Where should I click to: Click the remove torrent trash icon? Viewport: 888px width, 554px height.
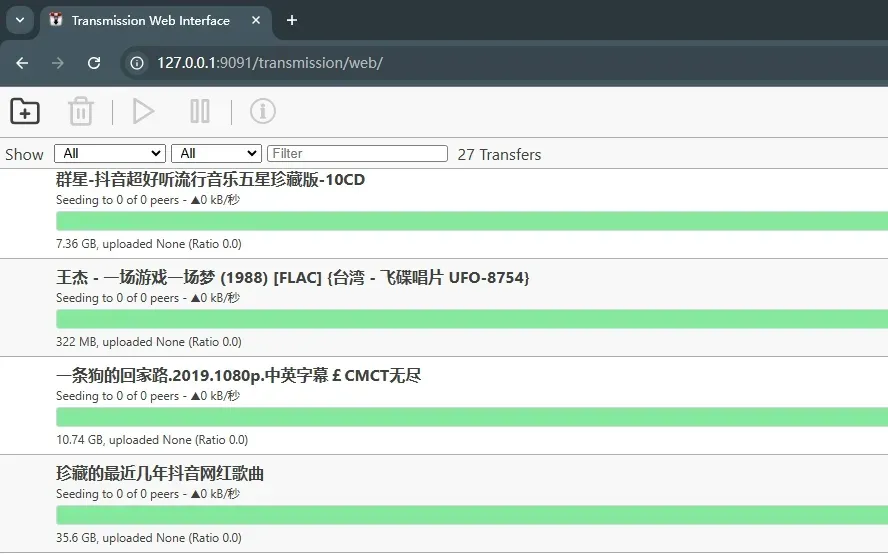point(80,111)
